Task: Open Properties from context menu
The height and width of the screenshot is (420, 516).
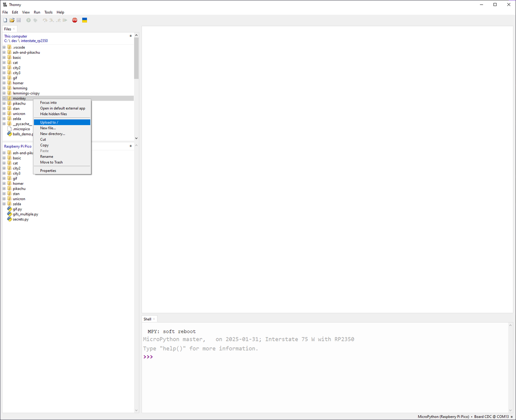Action: click(62, 171)
